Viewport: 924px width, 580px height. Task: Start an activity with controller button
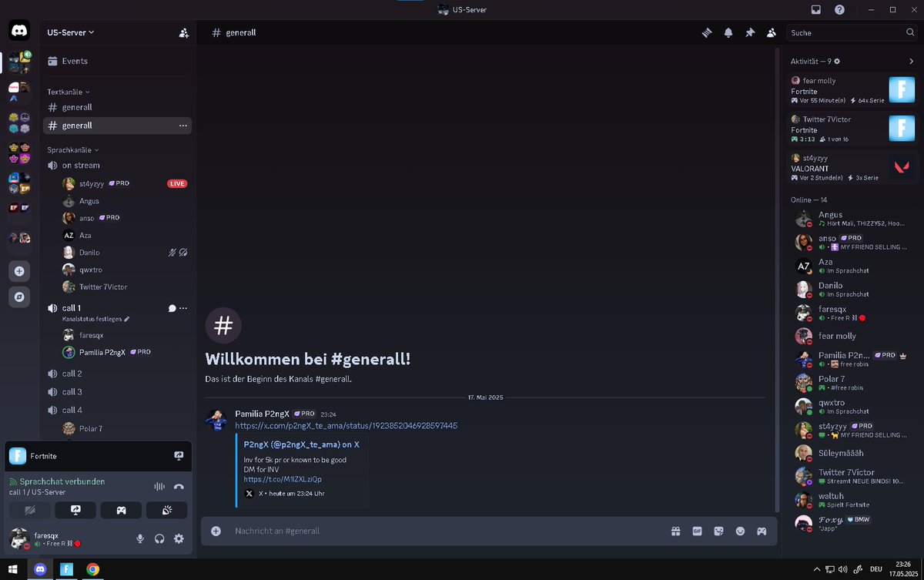pyautogui.click(x=121, y=510)
